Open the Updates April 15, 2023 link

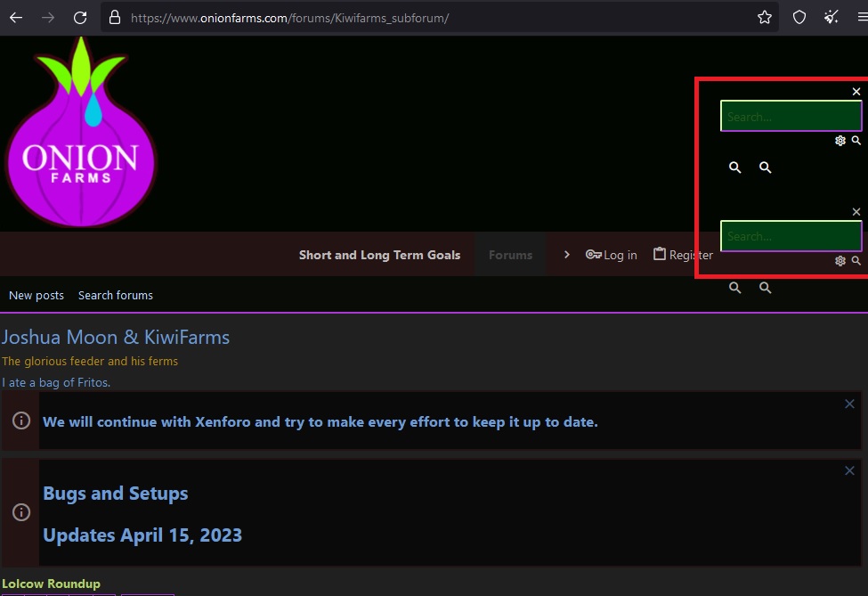[x=142, y=535]
